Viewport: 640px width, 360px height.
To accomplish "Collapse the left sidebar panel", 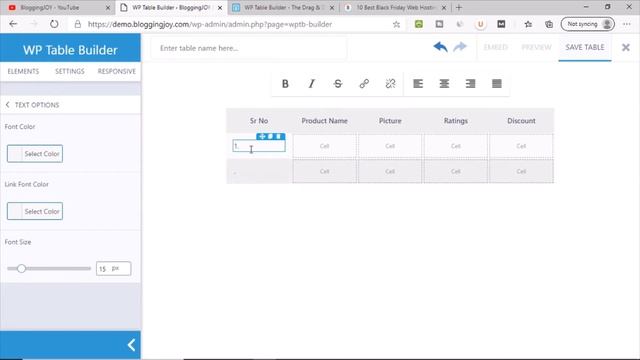I will point(131,345).
